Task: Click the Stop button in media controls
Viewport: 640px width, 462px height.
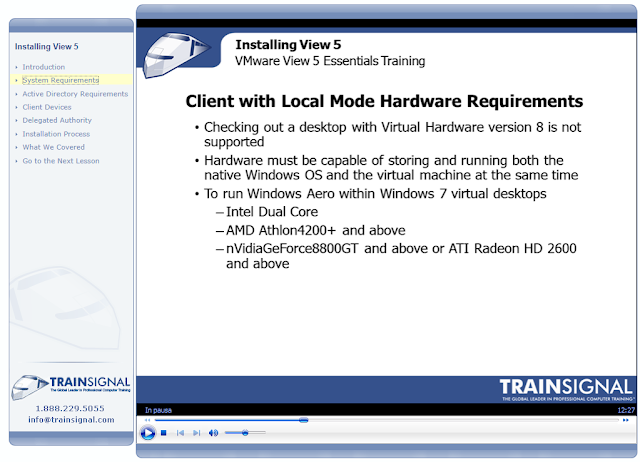Action: (164, 433)
